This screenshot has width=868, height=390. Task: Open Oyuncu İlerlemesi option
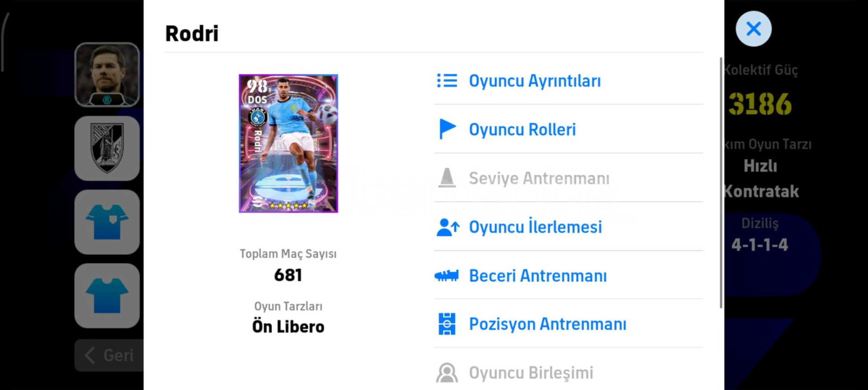pos(535,227)
